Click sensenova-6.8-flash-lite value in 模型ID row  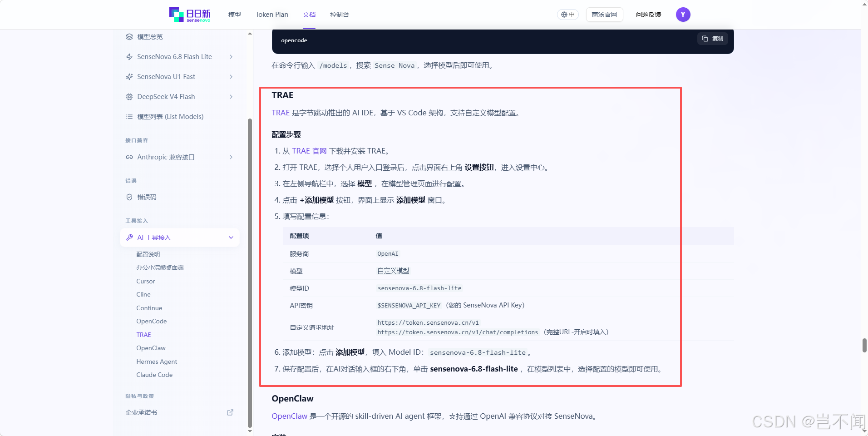click(419, 288)
